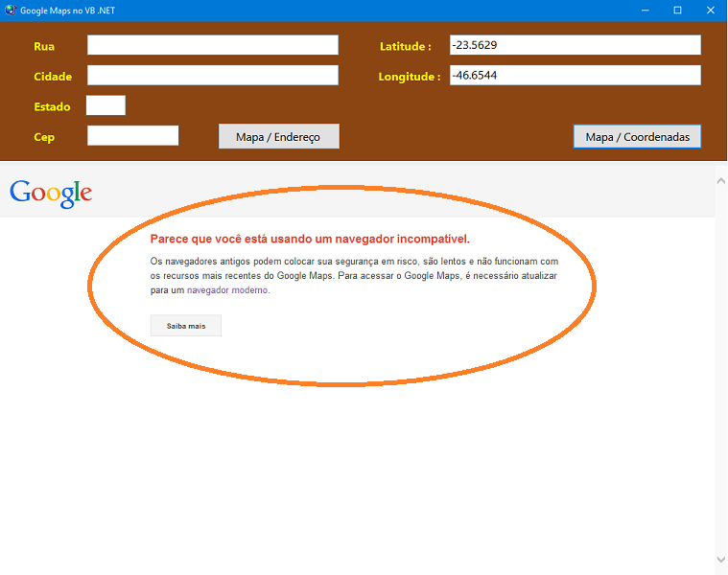The height and width of the screenshot is (575, 728).
Task: Click the Saiba mais button
Action: pos(186,326)
